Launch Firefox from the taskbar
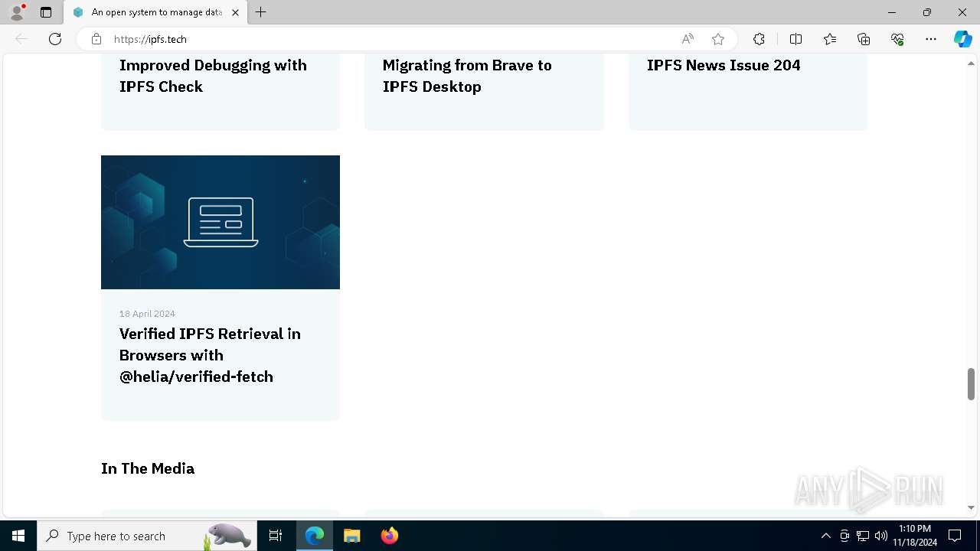This screenshot has width=980, height=551. click(389, 536)
